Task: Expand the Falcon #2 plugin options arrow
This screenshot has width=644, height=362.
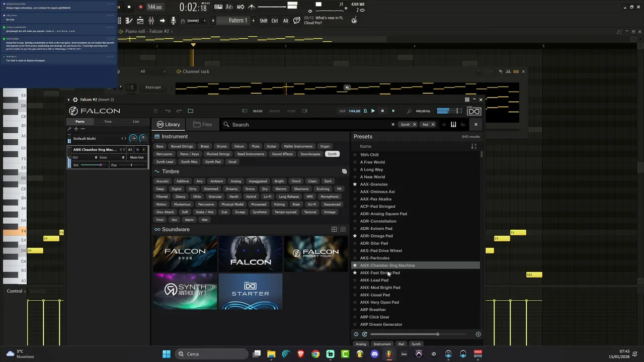Action: (x=69, y=100)
